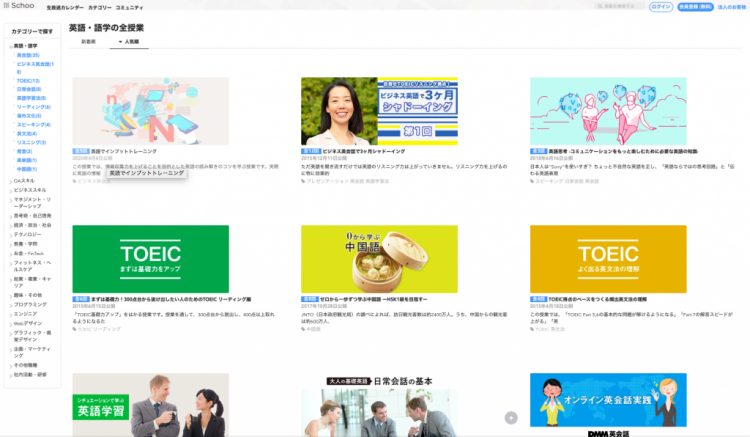Expand the OAスキル category
The width and height of the screenshot is (750, 437).
[24, 181]
